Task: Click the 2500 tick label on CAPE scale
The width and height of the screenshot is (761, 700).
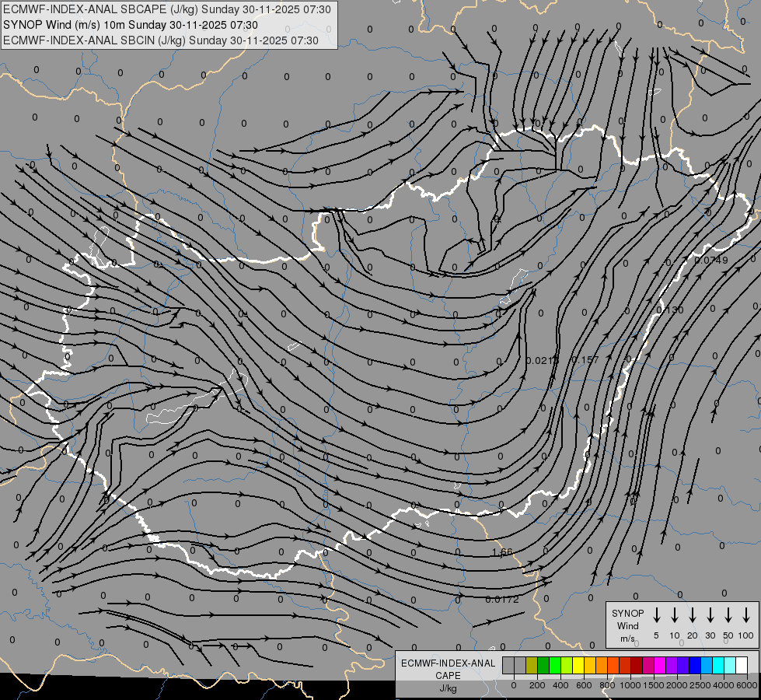Action: click(700, 685)
